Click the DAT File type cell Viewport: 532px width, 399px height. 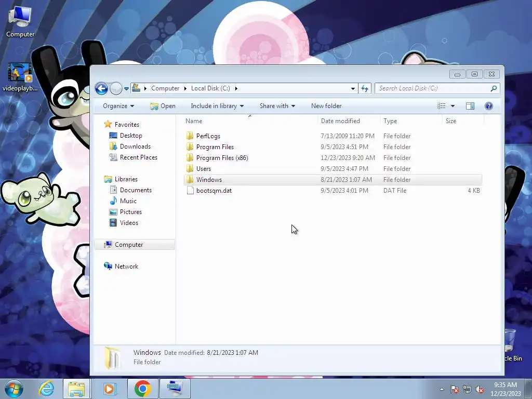[x=395, y=191]
